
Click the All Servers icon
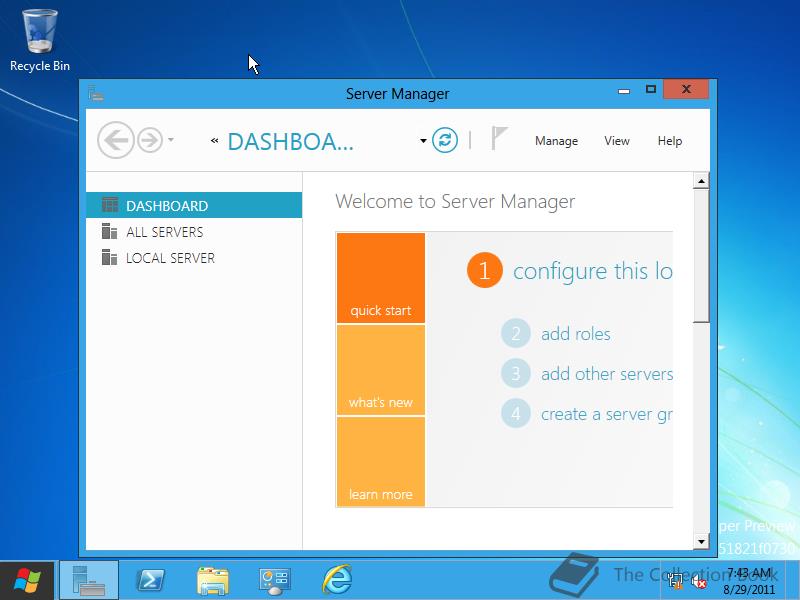click(x=109, y=231)
